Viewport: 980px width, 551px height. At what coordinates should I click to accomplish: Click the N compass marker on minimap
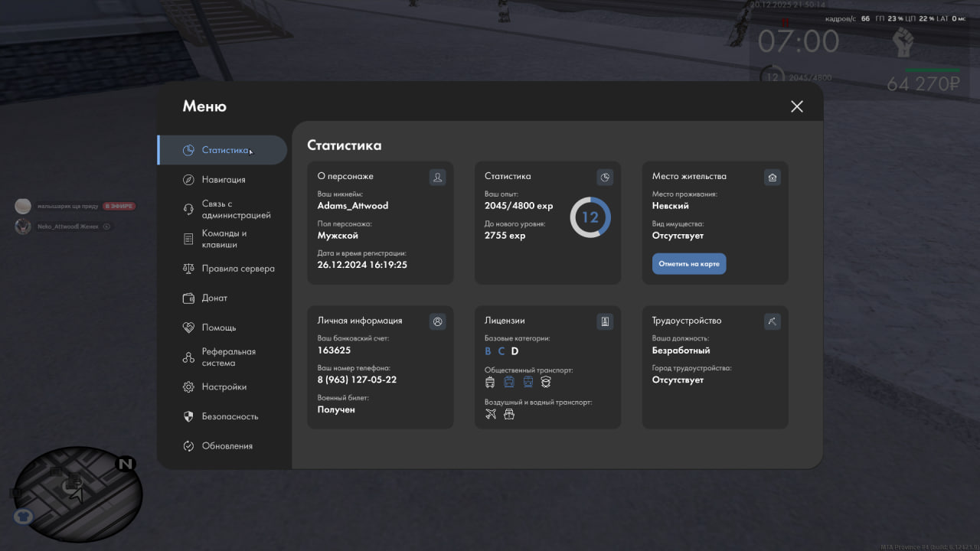126,464
